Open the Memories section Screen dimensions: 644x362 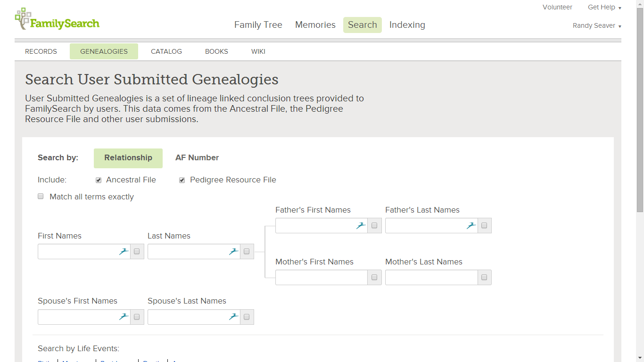315,25
